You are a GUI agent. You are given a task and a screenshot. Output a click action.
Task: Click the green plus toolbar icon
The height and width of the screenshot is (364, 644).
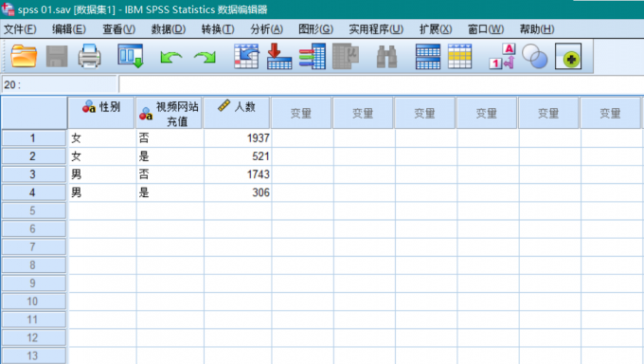568,56
